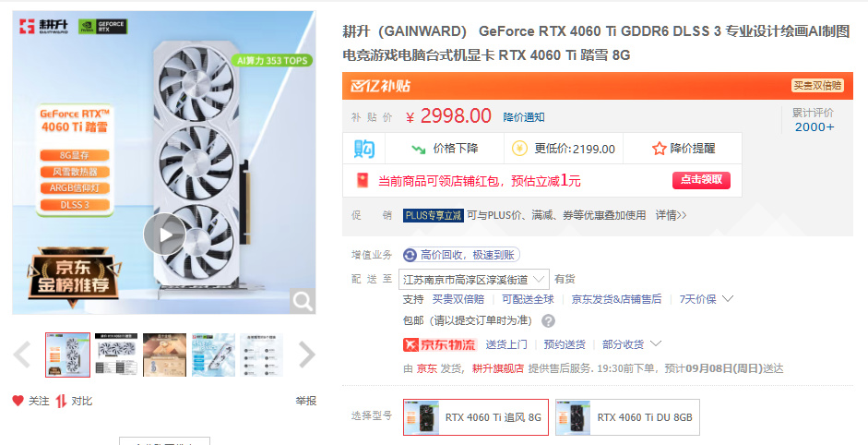Open the 降价通知 price alert link
The image size is (868, 445).
[524, 117]
